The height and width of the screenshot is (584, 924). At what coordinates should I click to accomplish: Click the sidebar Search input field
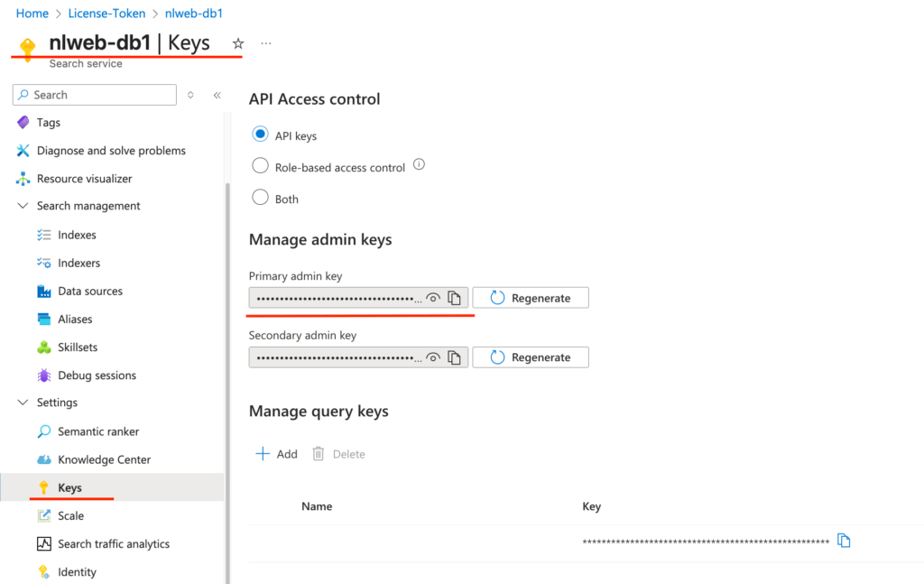94,95
